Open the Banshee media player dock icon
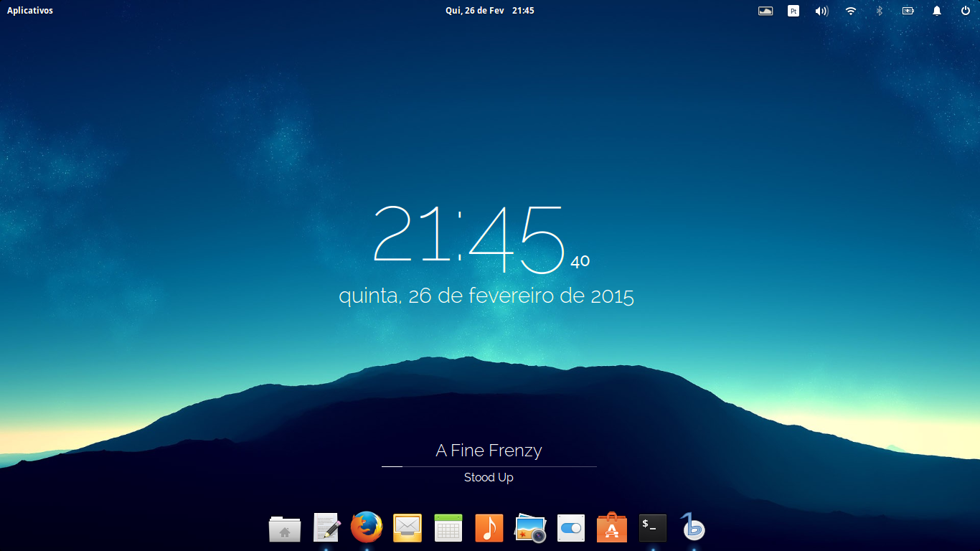 pos(693,527)
